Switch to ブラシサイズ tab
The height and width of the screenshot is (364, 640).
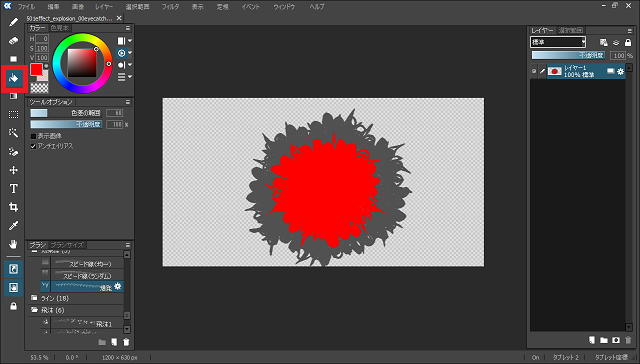(x=67, y=245)
